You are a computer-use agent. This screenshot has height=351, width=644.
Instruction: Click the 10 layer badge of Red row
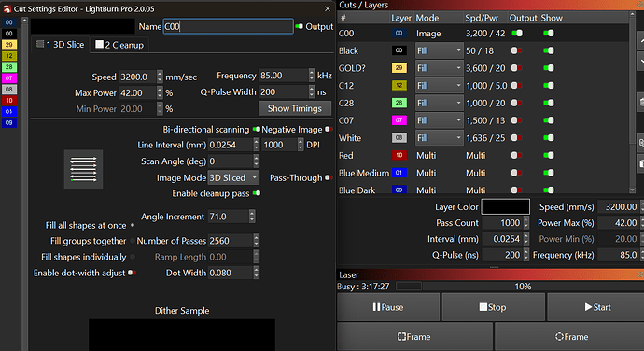pyautogui.click(x=399, y=155)
